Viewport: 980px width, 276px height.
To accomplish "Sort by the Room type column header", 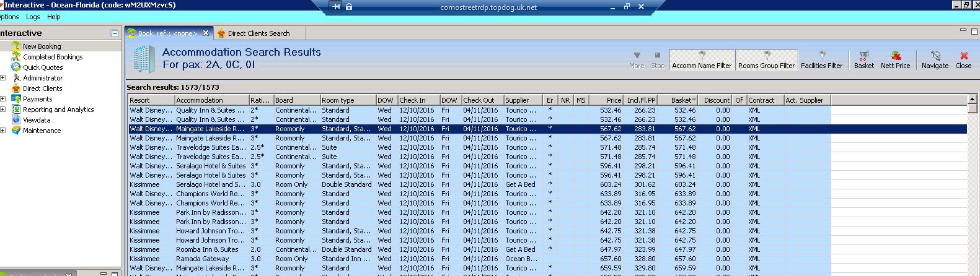I will tap(348, 100).
